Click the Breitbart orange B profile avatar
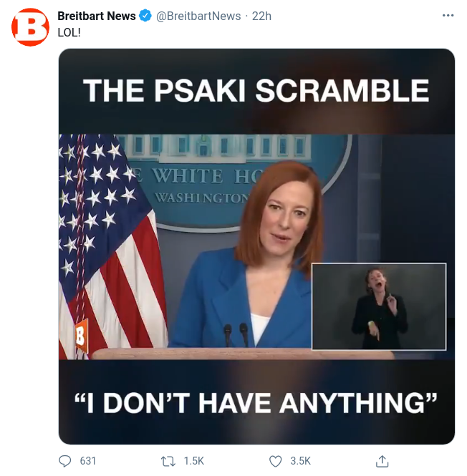The height and width of the screenshot is (476, 467). [30, 27]
